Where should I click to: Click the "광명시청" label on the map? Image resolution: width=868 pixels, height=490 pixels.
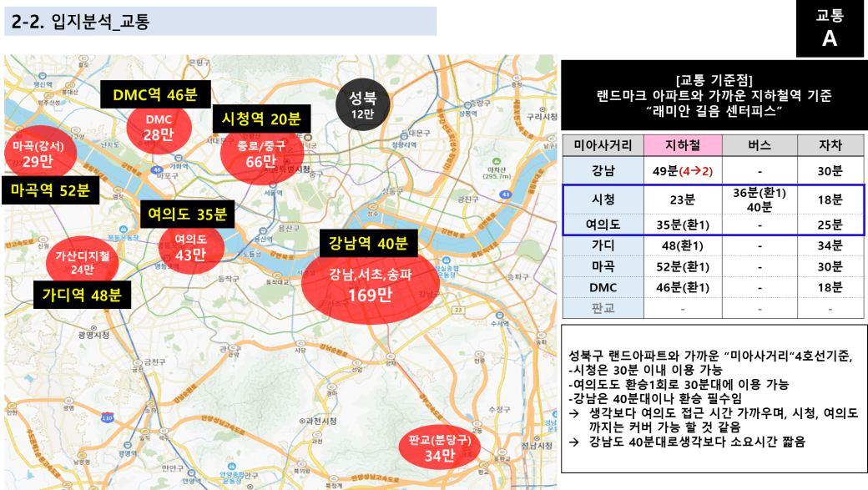click(93, 335)
